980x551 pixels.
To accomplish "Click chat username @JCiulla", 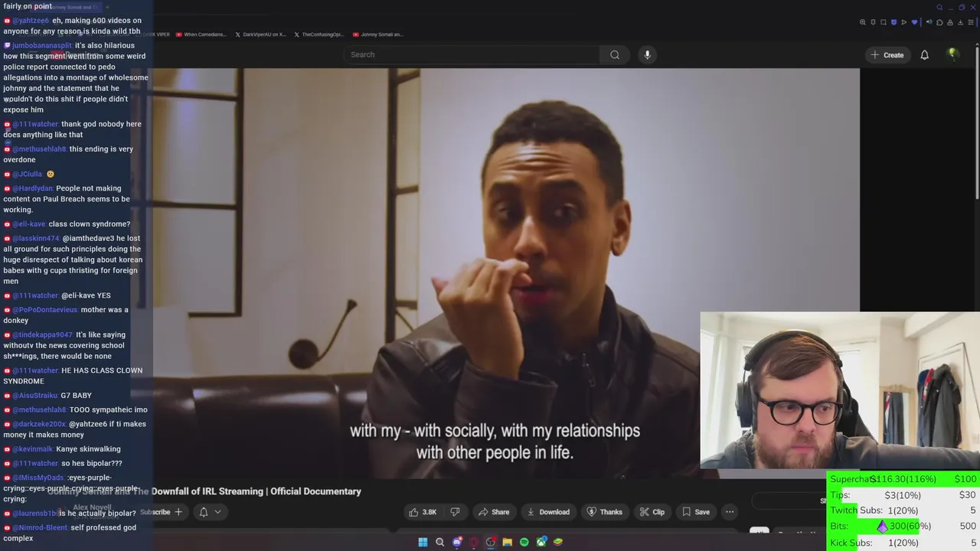I will pyautogui.click(x=27, y=174).
